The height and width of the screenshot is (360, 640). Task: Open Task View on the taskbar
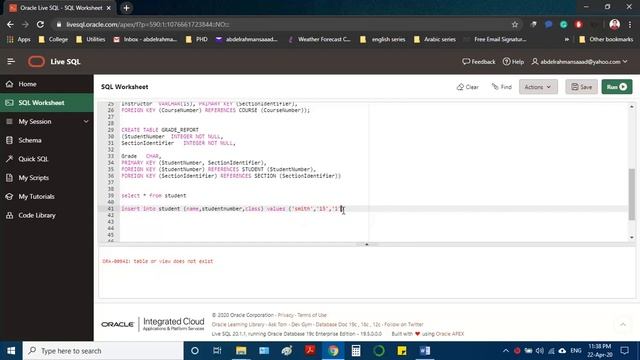point(217,351)
